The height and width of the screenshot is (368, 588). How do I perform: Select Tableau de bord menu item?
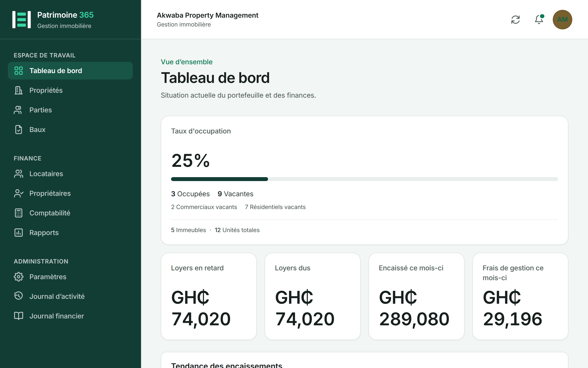tap(70, 71)
